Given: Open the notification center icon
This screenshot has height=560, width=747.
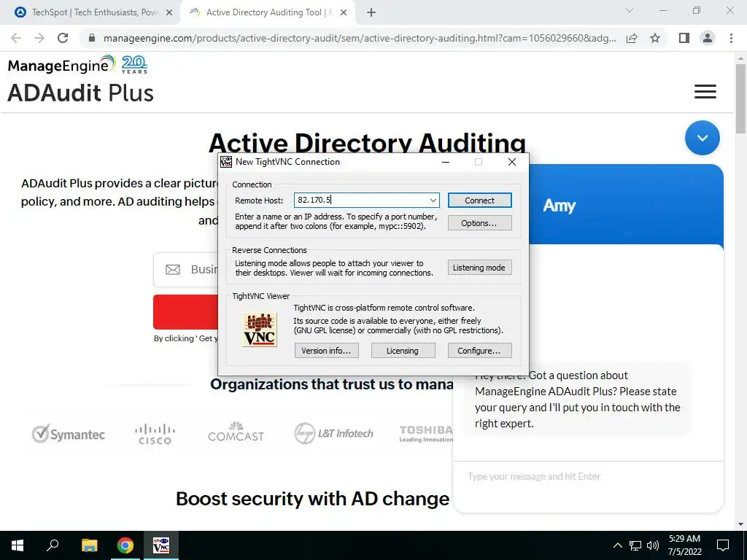Looking at the screenshot, I should point(723,545).
